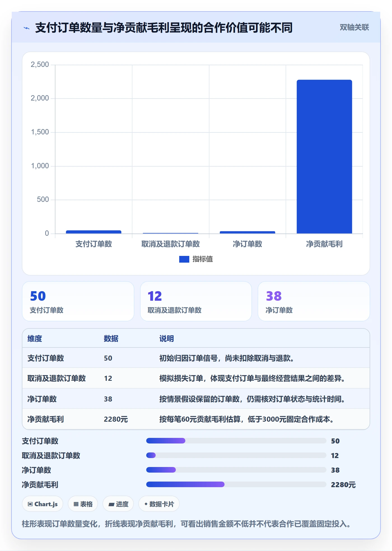Open the 12 取消及退款订单数 data card
This screenshot has width=392, height=551.
tap(196, 301)
